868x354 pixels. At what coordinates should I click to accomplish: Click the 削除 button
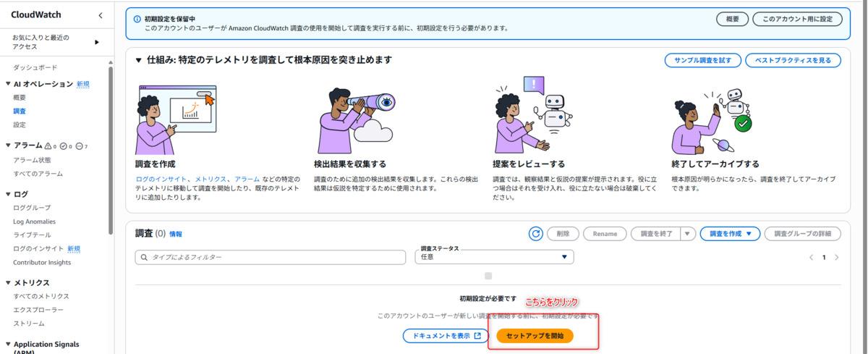tap(563, 234)
